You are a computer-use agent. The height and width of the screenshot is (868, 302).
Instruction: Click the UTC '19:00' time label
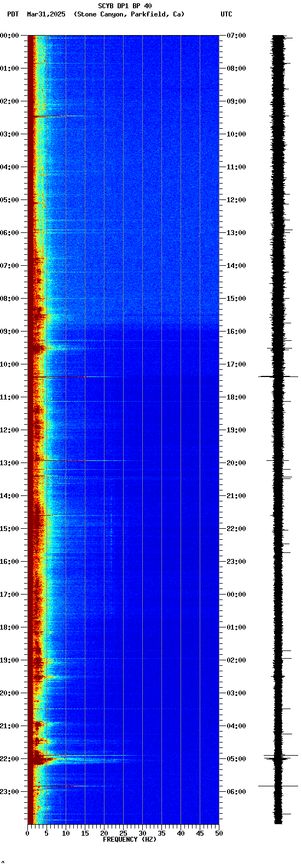click(236, 430)
